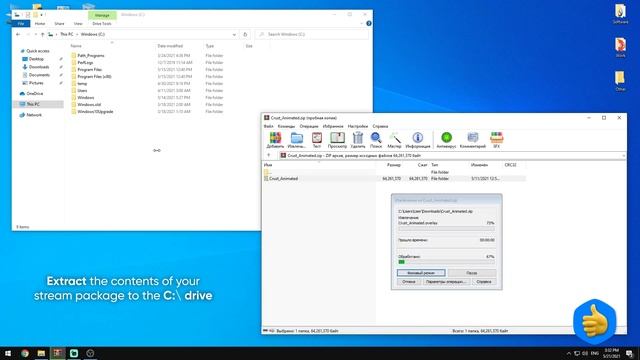Open the Справка menu in WinRAR

(380, 126)
